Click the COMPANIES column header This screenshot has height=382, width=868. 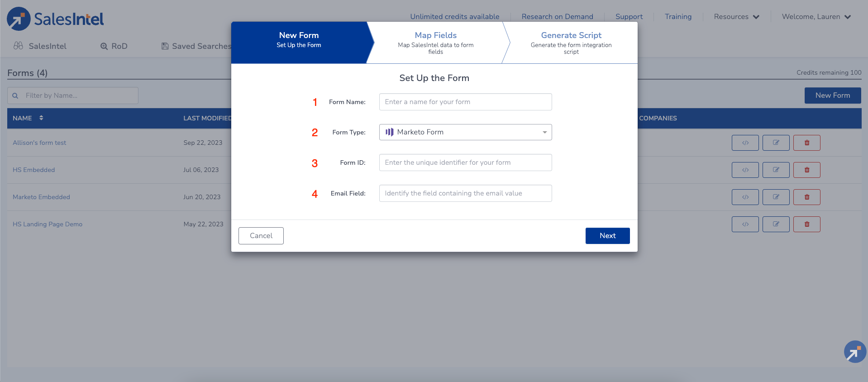(658, 118)
